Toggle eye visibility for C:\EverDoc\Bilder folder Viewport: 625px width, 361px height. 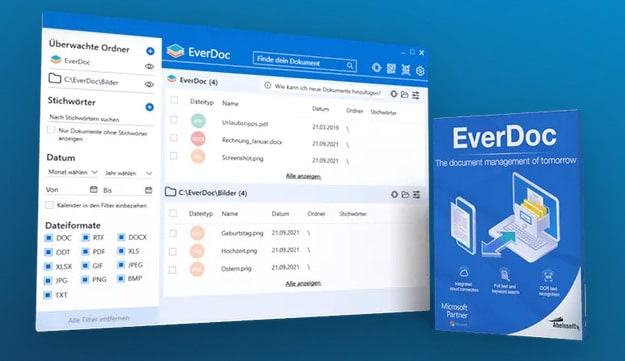(149, 84)
